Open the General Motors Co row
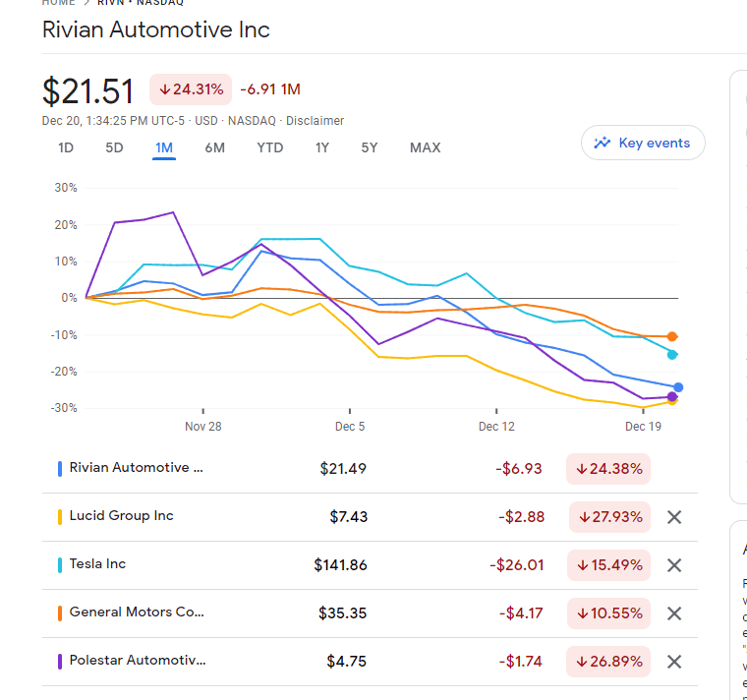747x700 pixels. click(370, 613)
